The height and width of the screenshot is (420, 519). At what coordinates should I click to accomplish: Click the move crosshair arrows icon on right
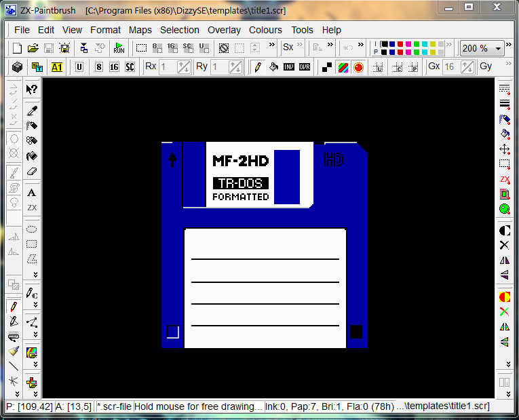tap(505, 149)
